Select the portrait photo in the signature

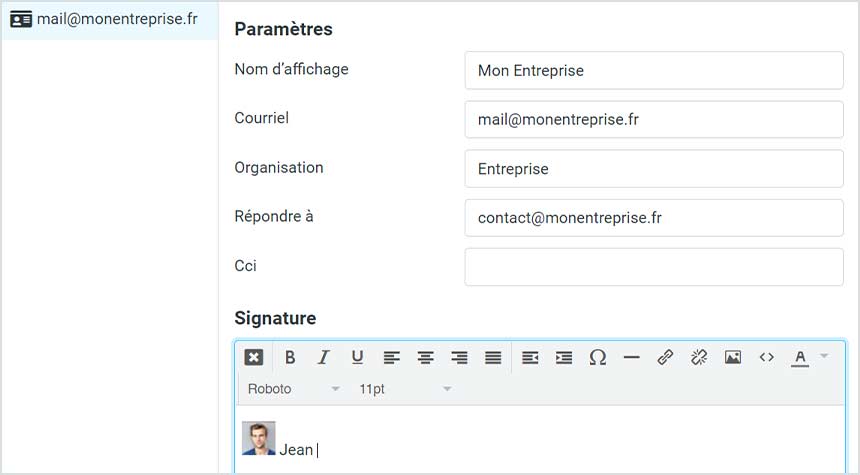point(259,438)
